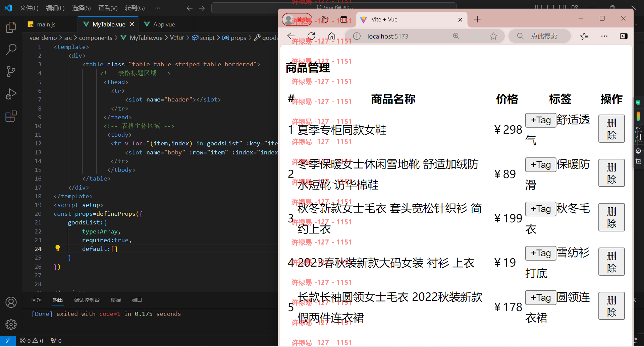The width and height of the screenshot is (644, 347).
Task: Delete the ¥19 product with 删除 button
Action: [x=611, y=262]
